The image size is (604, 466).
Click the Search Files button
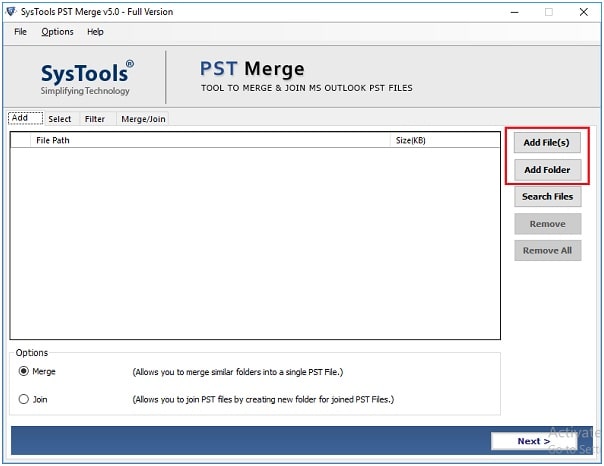click(547, 197)
